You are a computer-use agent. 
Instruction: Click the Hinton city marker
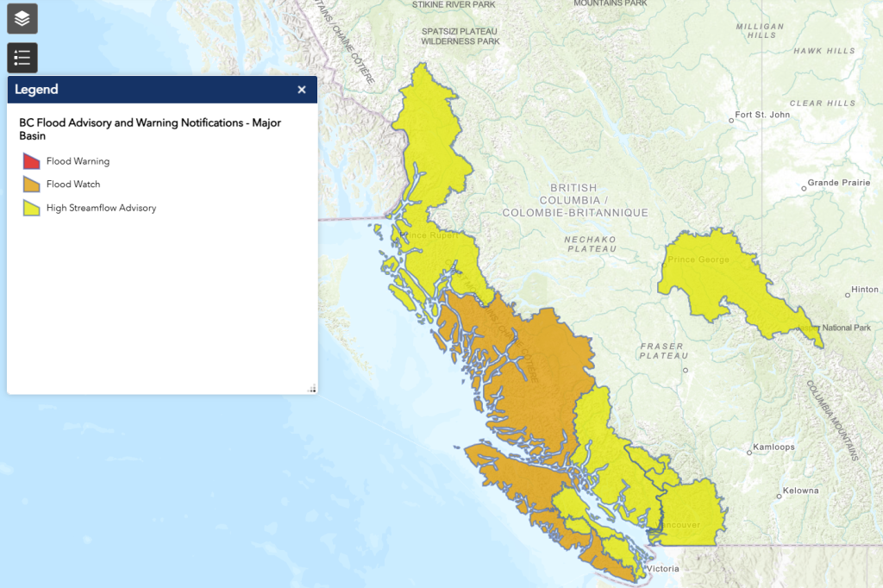[848, 295]
